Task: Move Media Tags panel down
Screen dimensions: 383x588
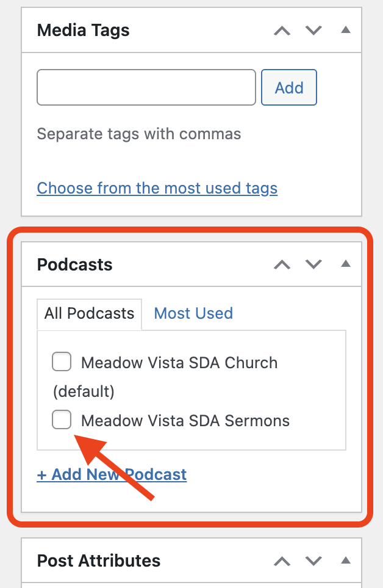Action: coord(313,31)
